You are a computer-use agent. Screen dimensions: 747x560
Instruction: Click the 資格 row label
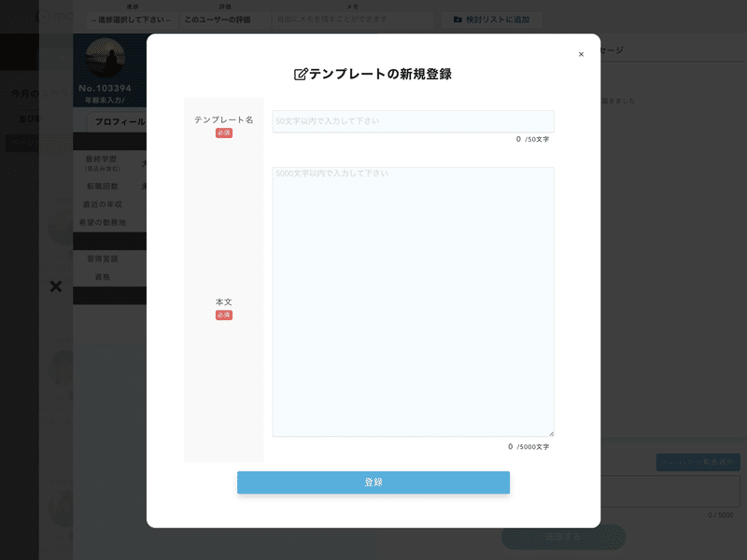(x=102, y=276)
